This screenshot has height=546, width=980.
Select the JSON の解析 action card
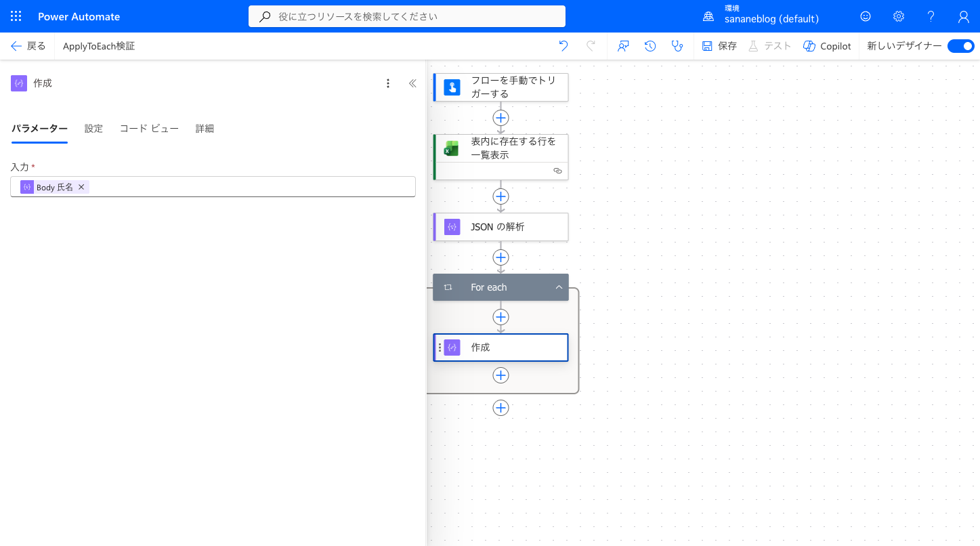pyautogui.click(x=500, y=227)
